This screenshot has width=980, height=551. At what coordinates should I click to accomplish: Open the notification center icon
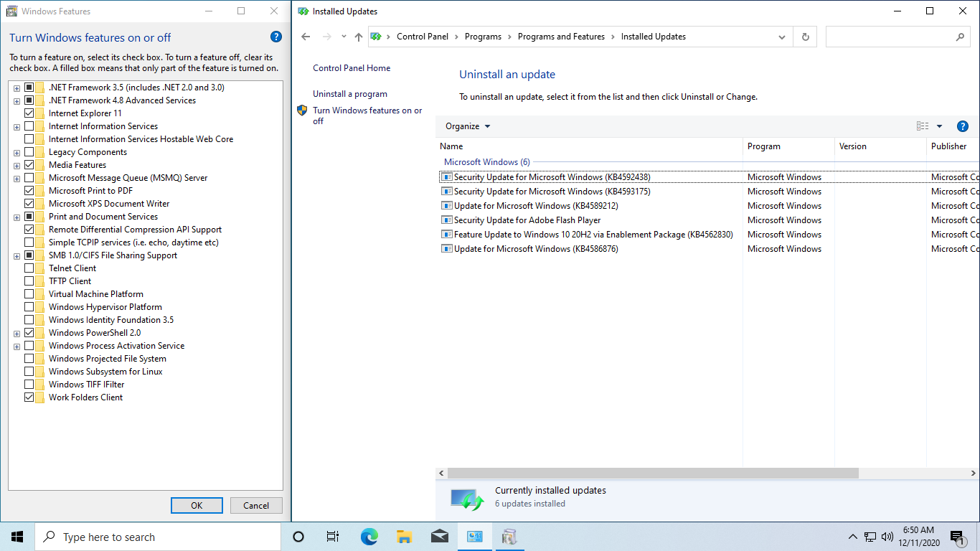pyautogui.click(x=958, y=537)
